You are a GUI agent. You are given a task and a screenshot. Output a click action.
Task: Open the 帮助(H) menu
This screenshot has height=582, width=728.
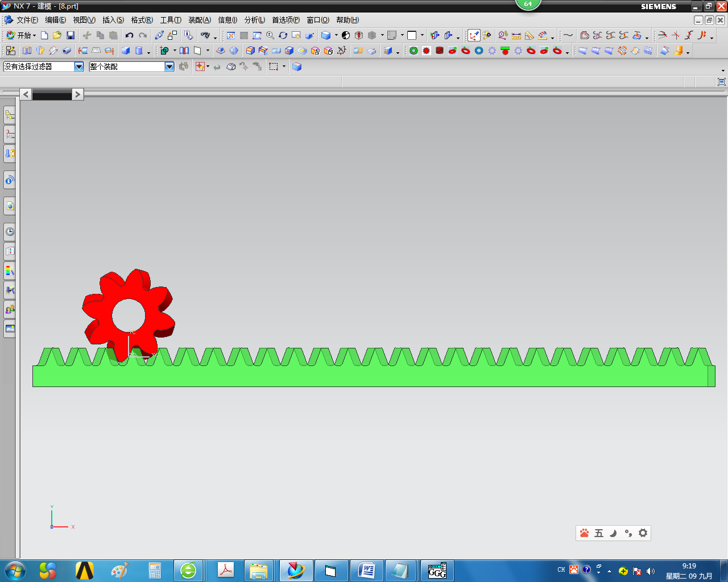tap(348, 20)
